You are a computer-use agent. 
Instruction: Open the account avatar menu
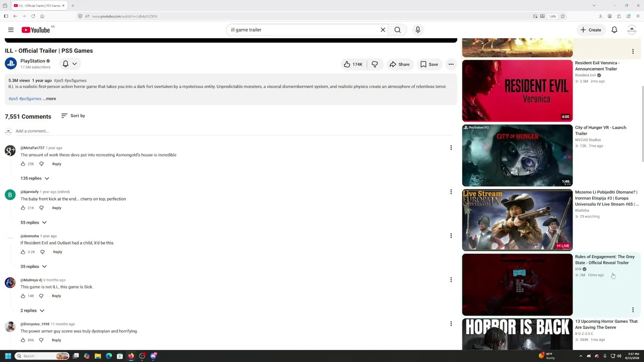pos(632,30)
